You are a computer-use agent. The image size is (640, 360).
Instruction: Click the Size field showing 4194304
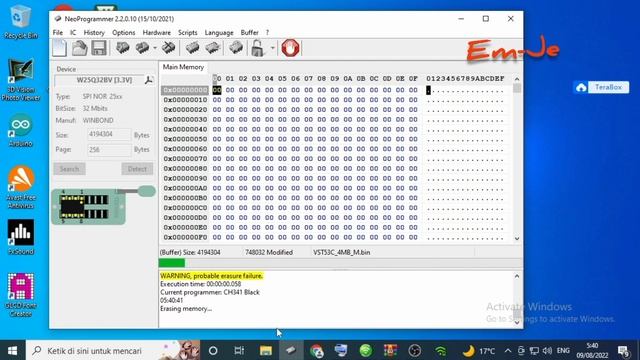pyautogui.click(x=109, y=135)
